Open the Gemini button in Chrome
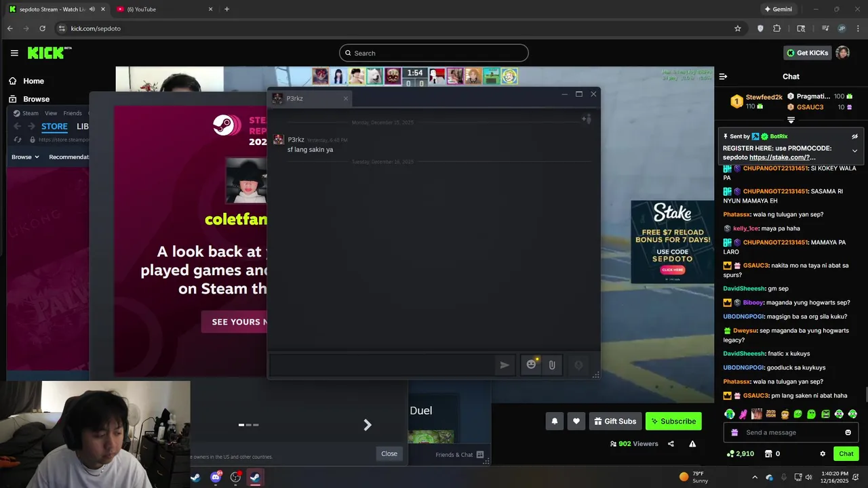Screen dimensions: 868x488 click(778, 9)
